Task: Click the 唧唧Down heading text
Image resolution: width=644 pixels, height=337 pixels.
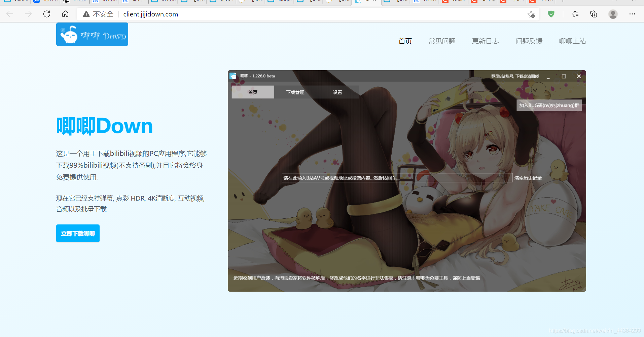Action: click(x=104, y=126)
